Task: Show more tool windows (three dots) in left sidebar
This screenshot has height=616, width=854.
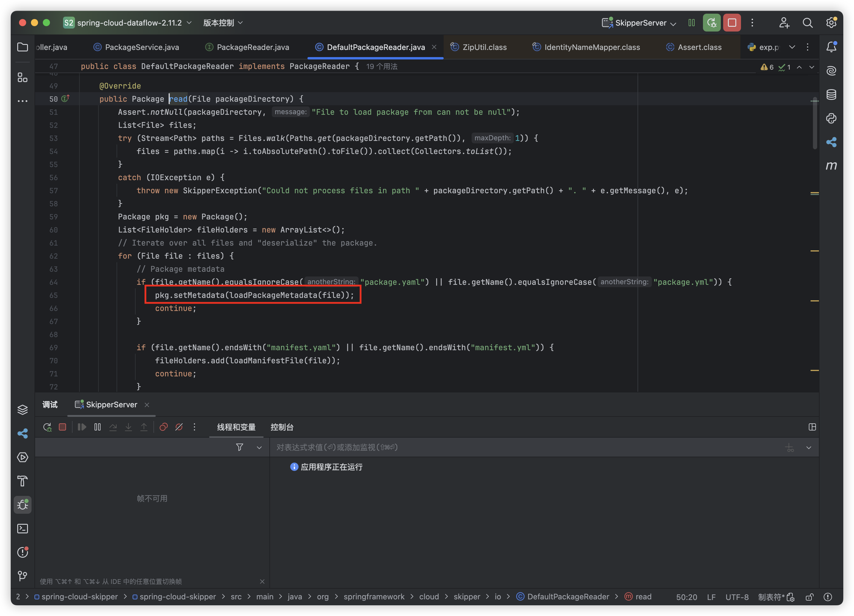Action: [x=23, y=101]
